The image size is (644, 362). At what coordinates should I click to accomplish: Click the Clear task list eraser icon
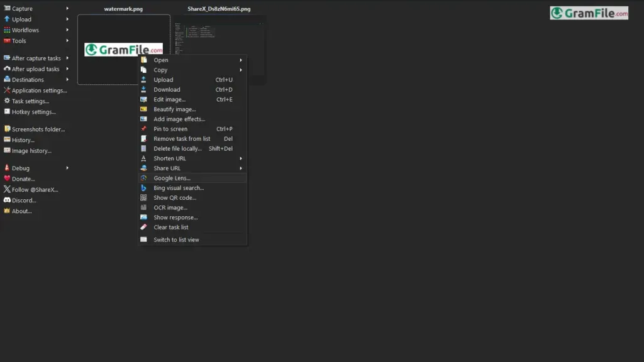tap(143, 227)
